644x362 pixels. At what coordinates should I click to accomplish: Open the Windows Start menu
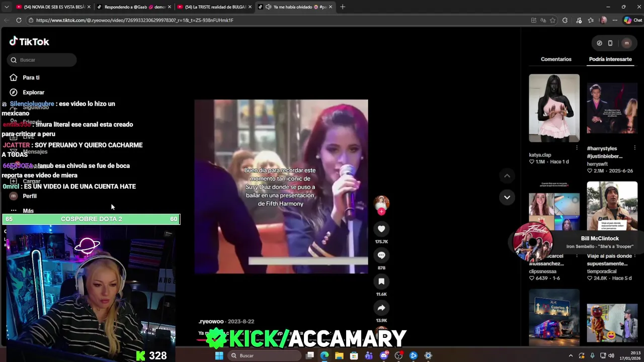pos(219,355)
